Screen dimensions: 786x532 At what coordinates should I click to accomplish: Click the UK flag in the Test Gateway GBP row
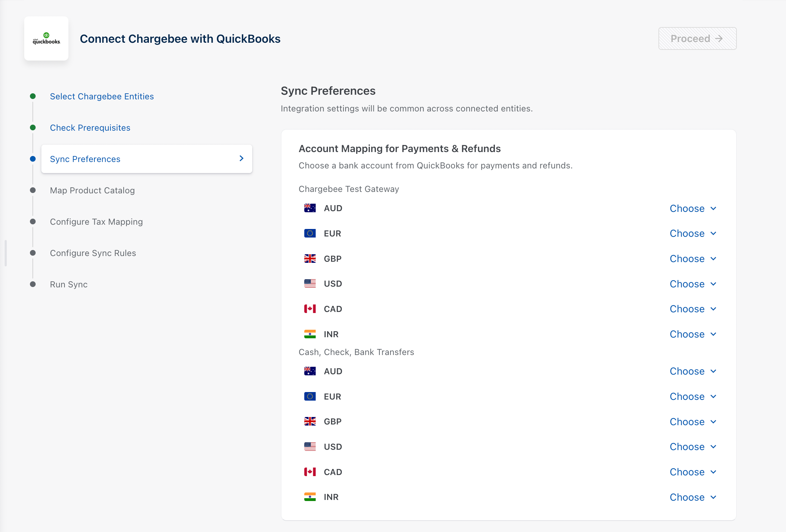(x=310, y=259)
